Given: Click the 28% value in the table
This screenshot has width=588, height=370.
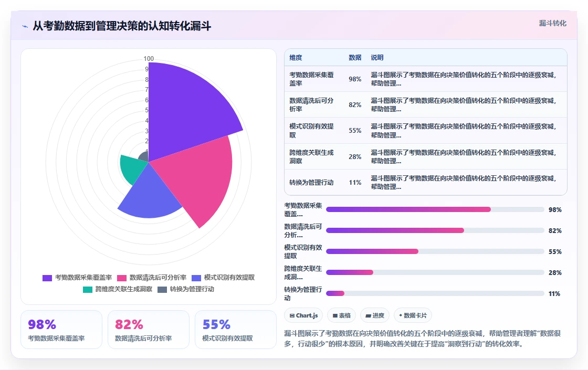Looking at the screenshot, I should pyautogui.click(x=355, y=157).
